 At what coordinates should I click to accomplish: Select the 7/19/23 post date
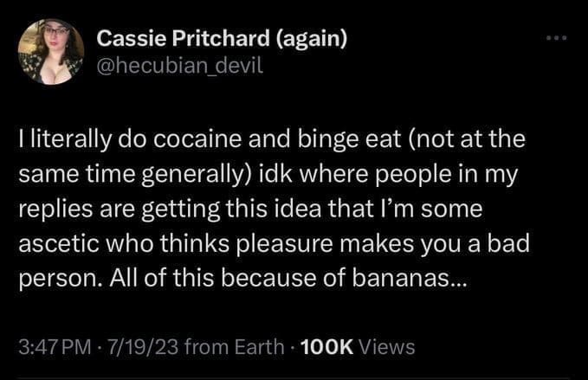point(144,347)
